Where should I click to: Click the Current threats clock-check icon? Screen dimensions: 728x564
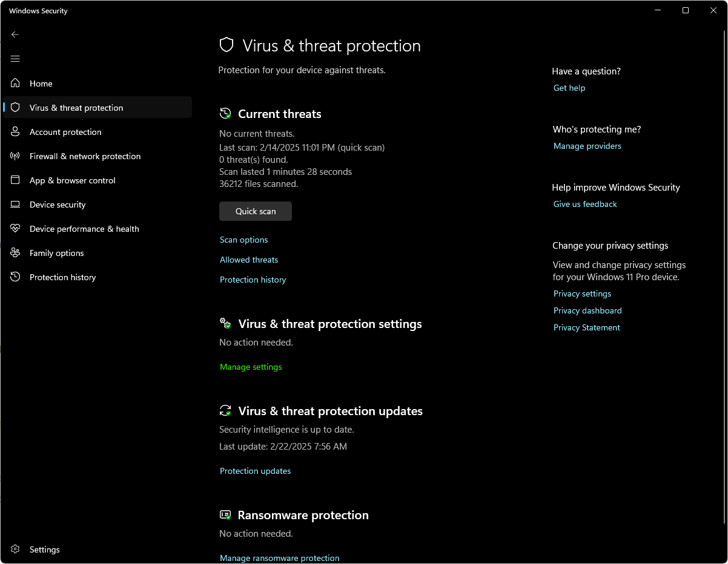pos(225,114)
